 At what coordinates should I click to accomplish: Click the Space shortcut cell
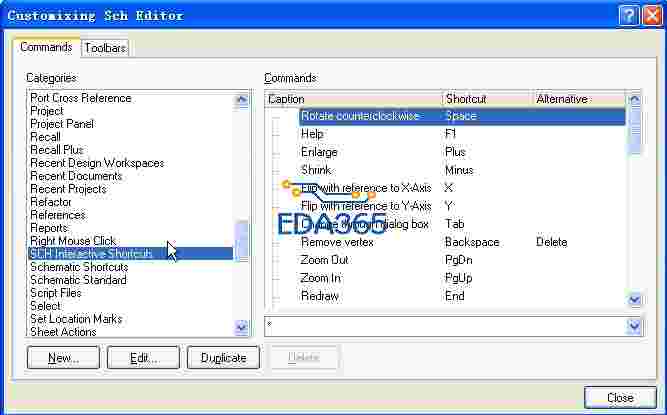(x=461, y=116)
